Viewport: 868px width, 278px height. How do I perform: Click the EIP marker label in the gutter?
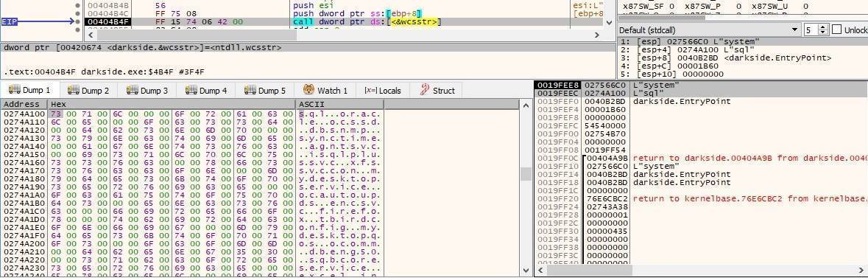pyautogui.click(x=10, y=21)
